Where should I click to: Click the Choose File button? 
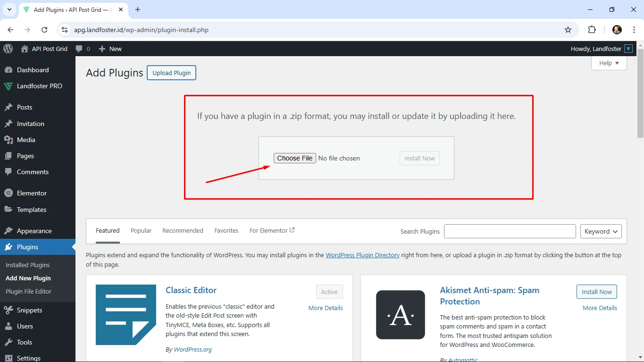(295, 158)
